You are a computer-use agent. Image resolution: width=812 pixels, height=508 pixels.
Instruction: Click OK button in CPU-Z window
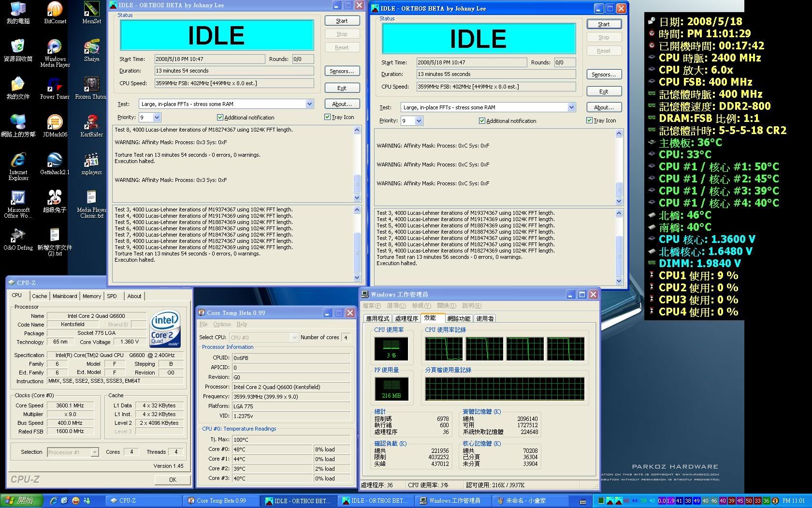pos(173,479)
